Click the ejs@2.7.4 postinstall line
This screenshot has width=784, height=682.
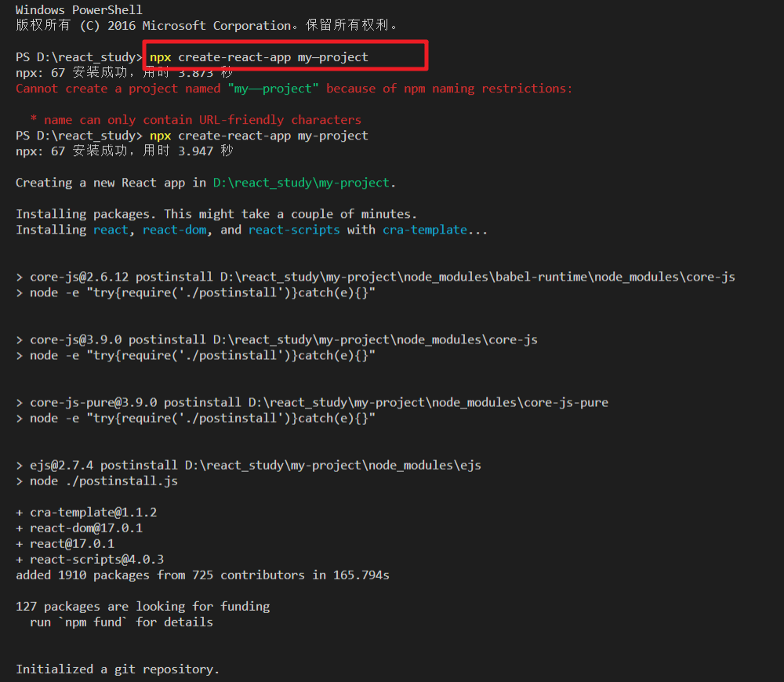pos(249,466)
